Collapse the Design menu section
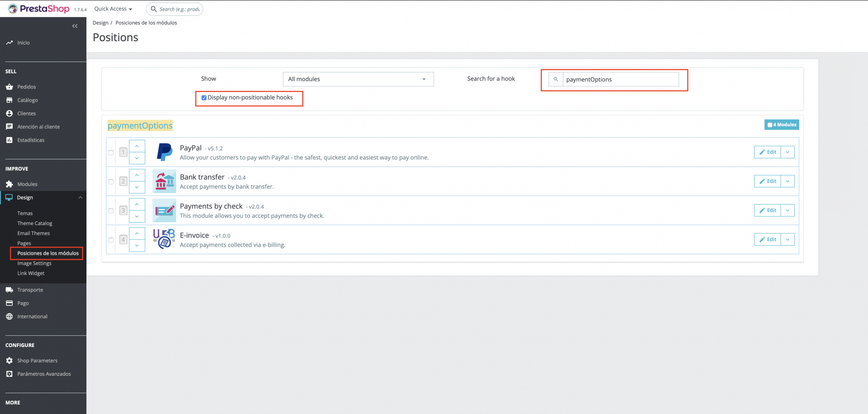Image resolution: width=868 pixels, height=414 pixels. (80, 198)
